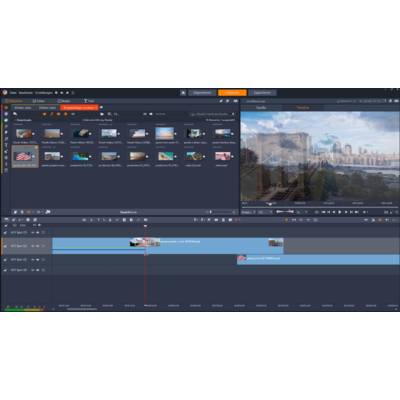The height and width of the screenshot is (400, 400).
Task: Open the playback speed 1x dropdown
Action: [302, 212]
